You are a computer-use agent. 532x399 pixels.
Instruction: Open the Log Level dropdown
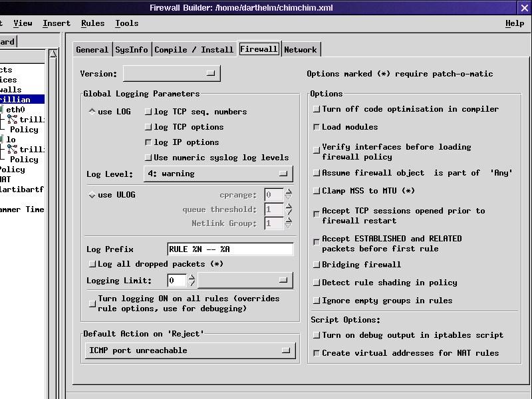218,174
